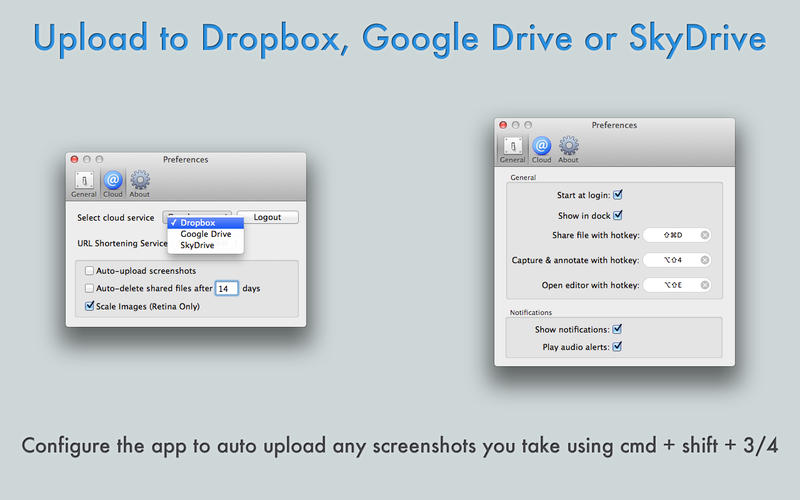Enable Auto-delete shared files checkbox

[x=89, y=288]
